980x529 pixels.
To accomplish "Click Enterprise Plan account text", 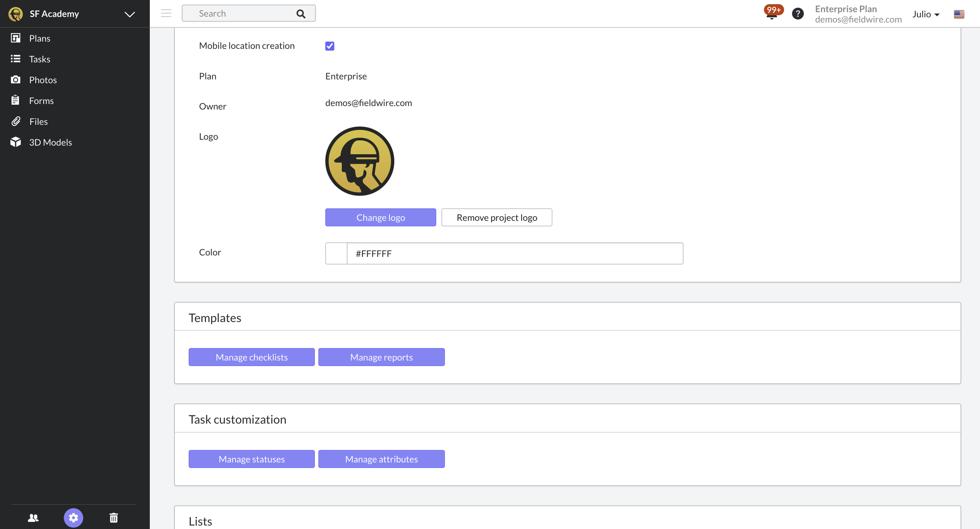I will pyautogui.click(x=846, y=9).
